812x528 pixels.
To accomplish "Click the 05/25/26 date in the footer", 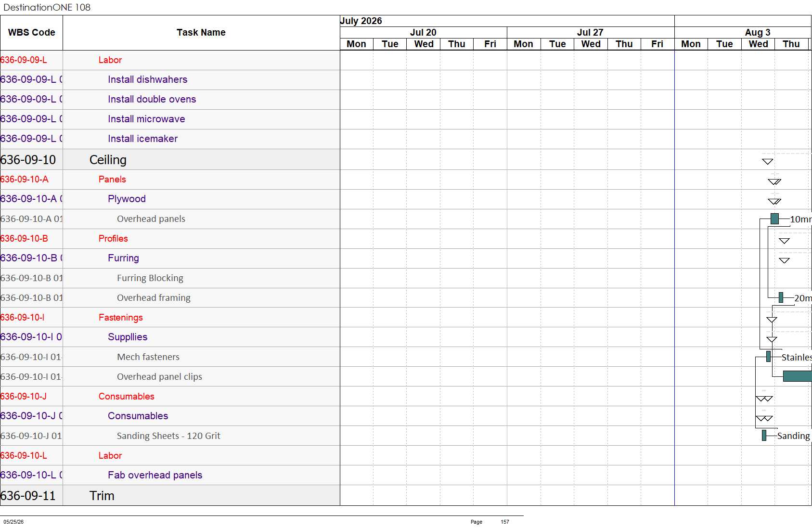I will coord(13,522).
